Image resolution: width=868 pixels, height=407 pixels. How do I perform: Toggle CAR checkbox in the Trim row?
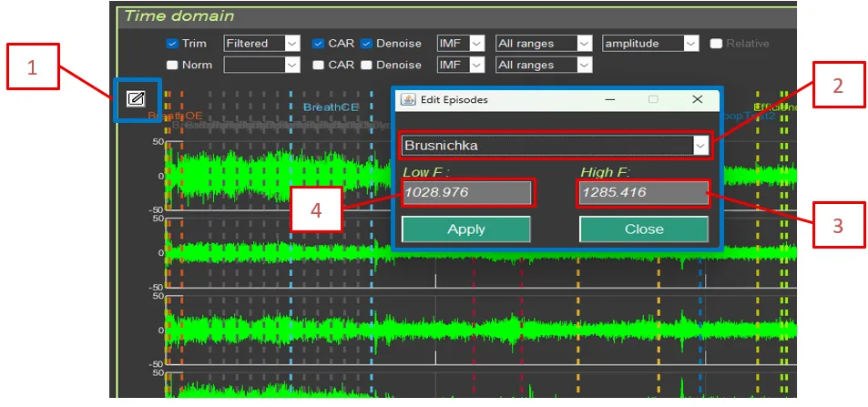point(318,44)
